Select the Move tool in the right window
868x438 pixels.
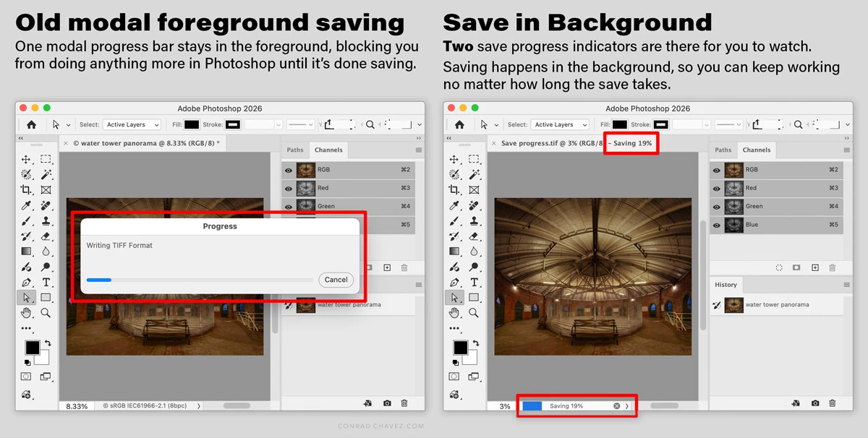454,159
